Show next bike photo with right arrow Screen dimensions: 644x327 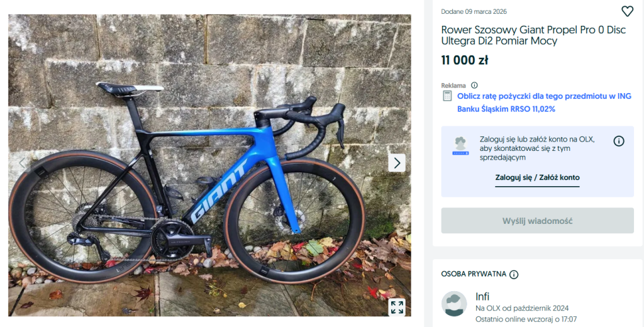(397, 163)
